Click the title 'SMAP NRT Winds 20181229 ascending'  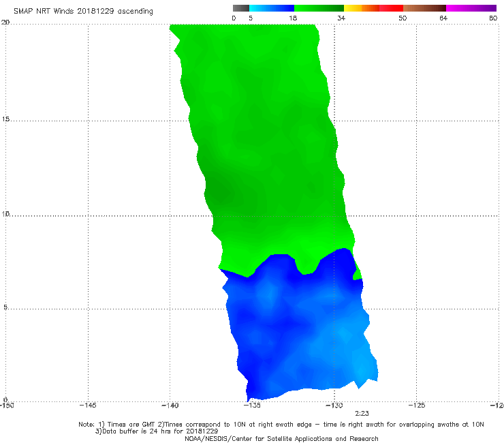click(83, 11)
